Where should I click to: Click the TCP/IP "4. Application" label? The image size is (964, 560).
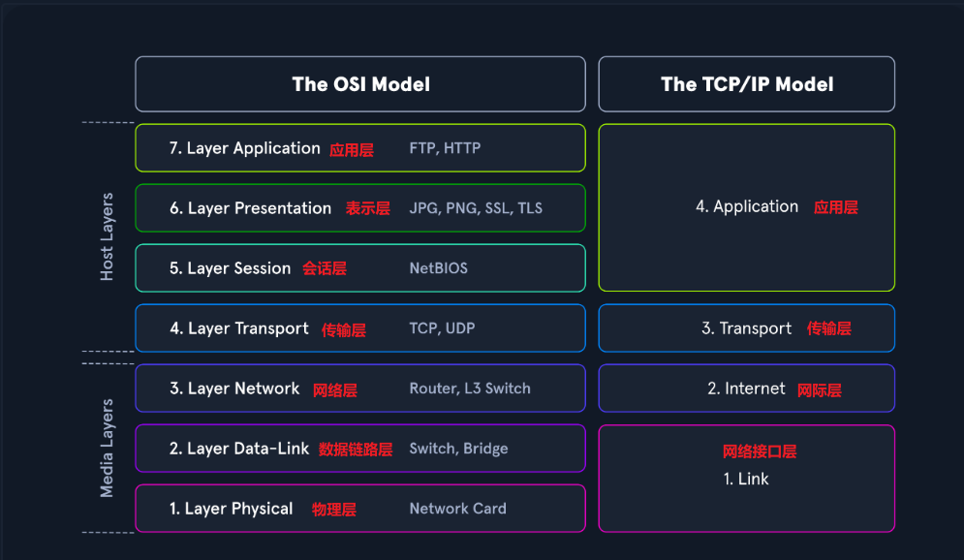(747, 206)
